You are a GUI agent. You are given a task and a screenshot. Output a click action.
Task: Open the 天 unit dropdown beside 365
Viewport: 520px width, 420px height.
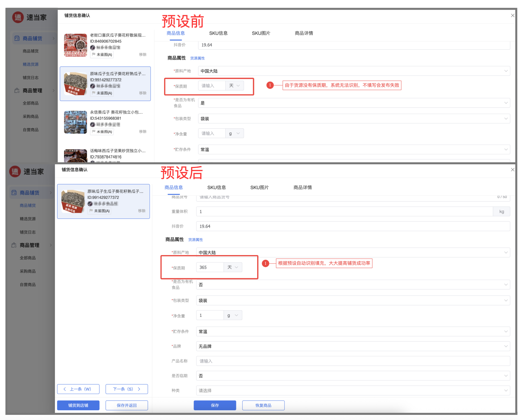click(x=233, y=267)
